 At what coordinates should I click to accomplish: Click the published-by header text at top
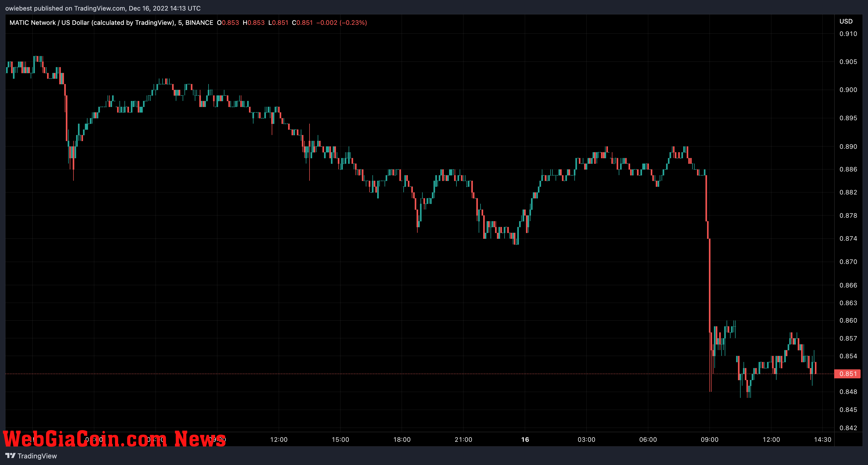click(103, 8)
